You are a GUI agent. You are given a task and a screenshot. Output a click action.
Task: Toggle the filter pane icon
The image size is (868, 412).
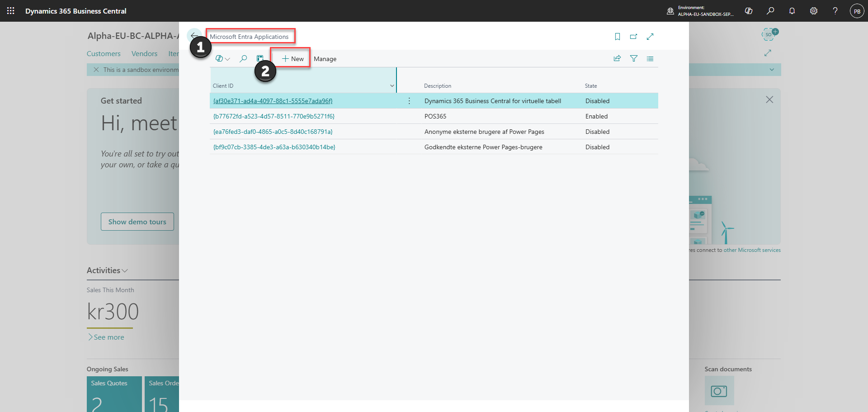tap(634, 58)
